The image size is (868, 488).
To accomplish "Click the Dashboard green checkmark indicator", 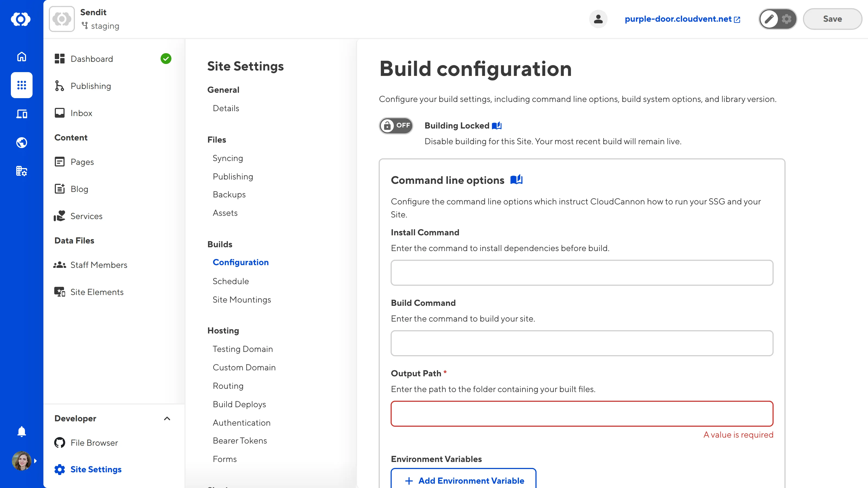I will point(166,58).
